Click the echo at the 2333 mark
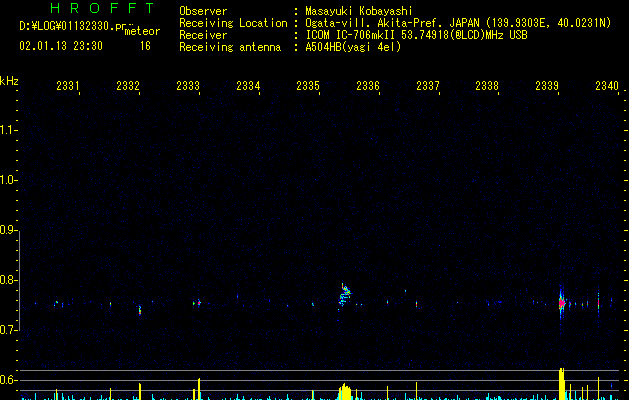629x400 pixels. point(198,303)
